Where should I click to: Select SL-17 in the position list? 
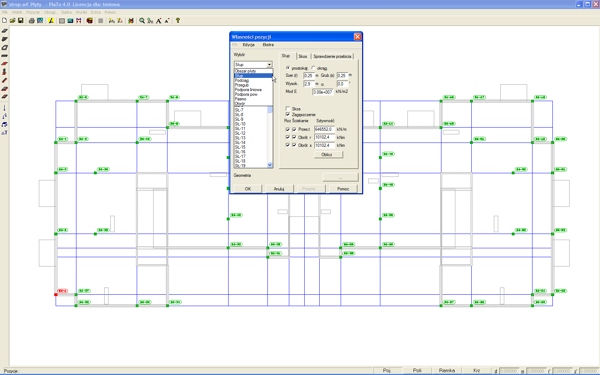pos(250,157)
